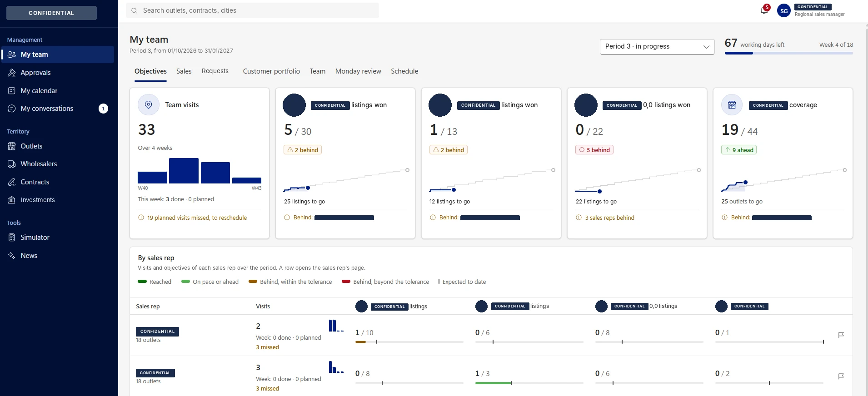
Task: Click the search magnifier icon
Action: pyautogui.click(x=134, y=10)
